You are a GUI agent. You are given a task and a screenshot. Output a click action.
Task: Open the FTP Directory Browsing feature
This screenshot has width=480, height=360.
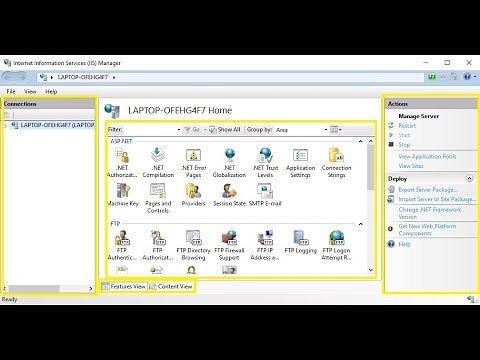point(193,245)
